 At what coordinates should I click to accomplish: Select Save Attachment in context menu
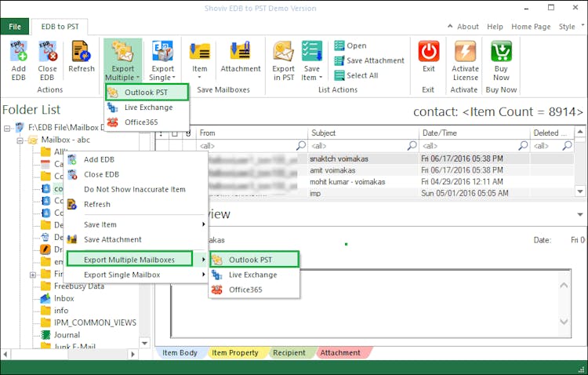[135, 239]
